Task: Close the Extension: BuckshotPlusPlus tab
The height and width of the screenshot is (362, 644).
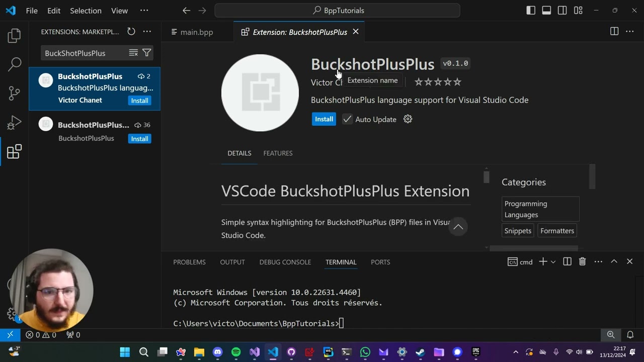Action: pos(356,32)
